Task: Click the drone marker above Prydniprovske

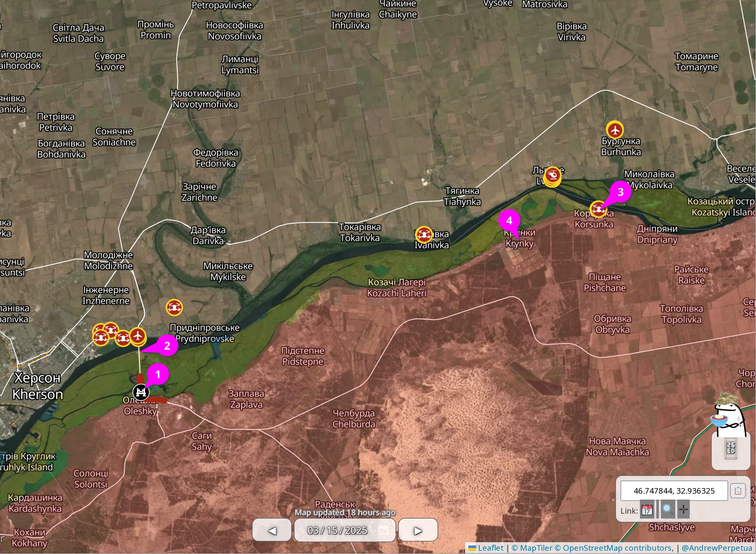Action: click(174, 307)
